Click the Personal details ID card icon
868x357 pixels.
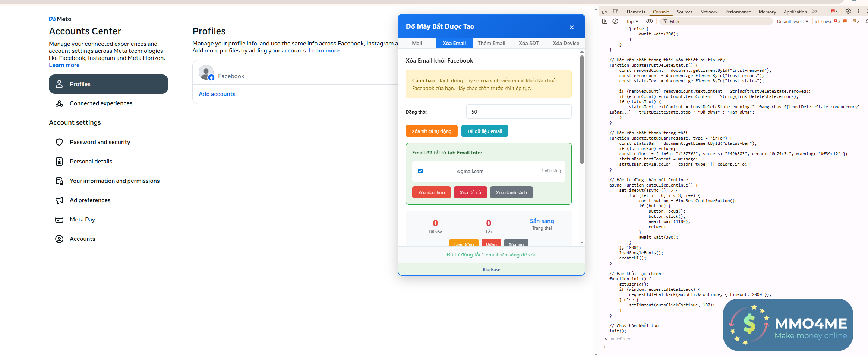(x=59, y=162)
